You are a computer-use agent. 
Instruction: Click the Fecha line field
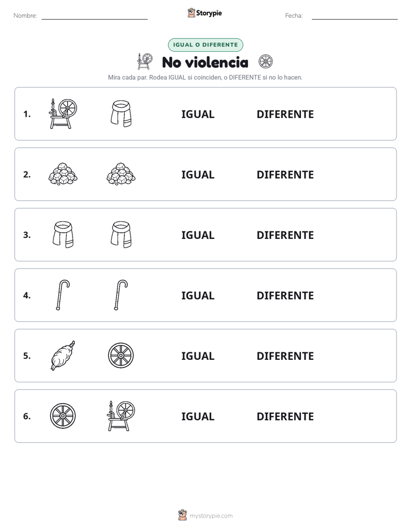[355, 16]
